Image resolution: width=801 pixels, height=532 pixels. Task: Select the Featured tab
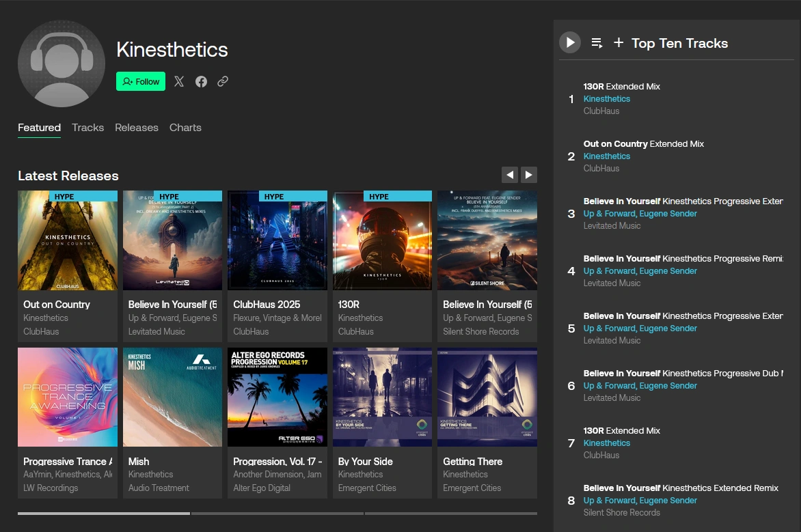click(40, 128)
